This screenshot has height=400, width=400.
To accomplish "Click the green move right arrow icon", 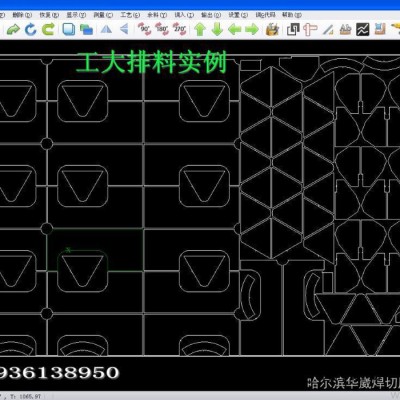I will tap(252, 30).
